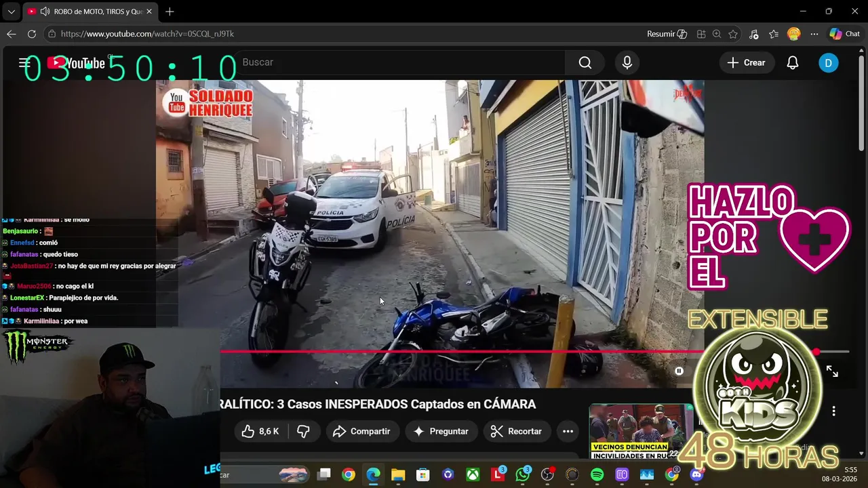The image size is (868, 488).
Task: Open Discord from taskbar
Action: tap(696, 474)
